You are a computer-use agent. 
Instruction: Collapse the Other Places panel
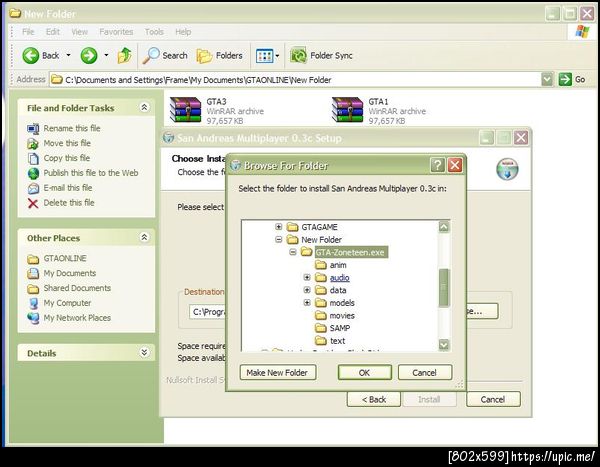144,237
